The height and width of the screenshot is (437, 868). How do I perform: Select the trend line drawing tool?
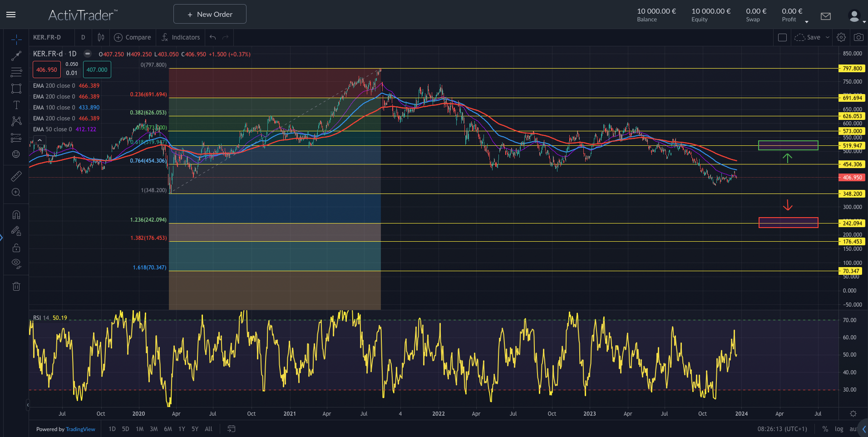[x=16, y=56]
